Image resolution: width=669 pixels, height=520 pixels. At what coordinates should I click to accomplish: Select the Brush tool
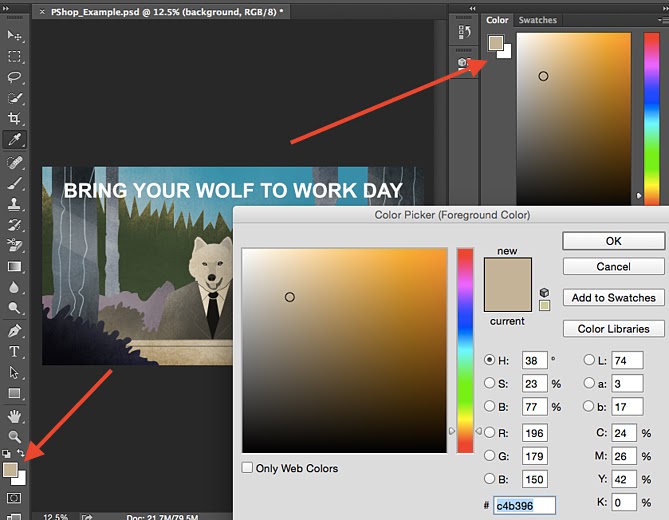(14, 183)
